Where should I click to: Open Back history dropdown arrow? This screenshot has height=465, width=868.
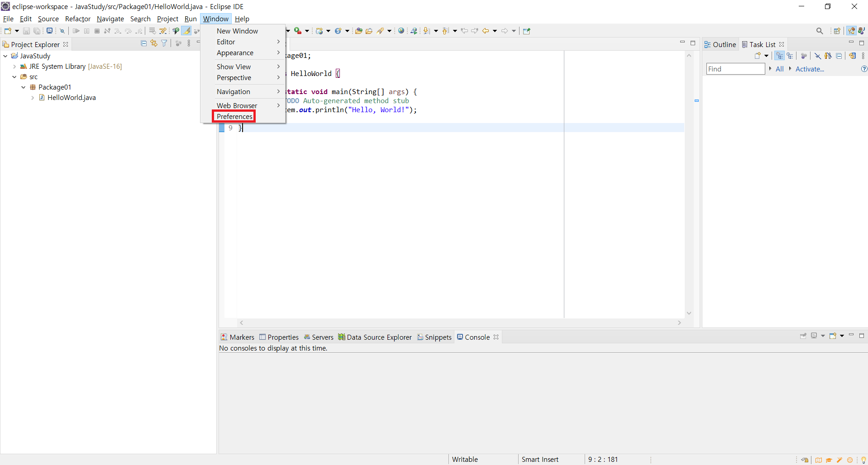[495, 31]
